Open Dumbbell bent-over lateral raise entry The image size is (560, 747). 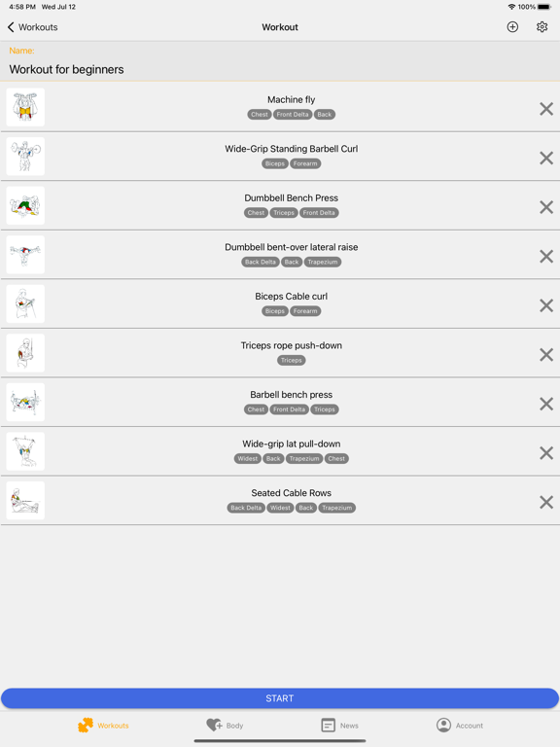coord(280,255)
